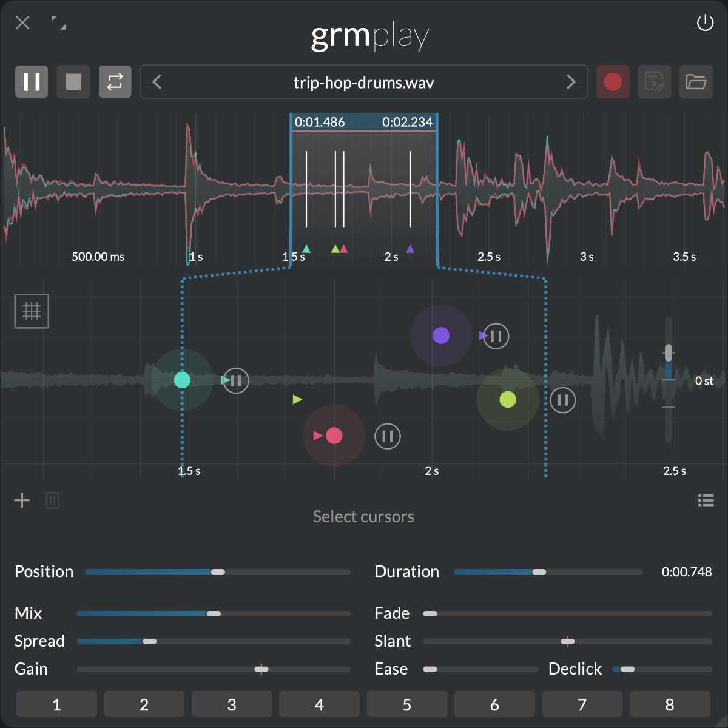This screenshot has width=728, height=728.
Task: Delete the selected cursor
Action: click(52, 500)
